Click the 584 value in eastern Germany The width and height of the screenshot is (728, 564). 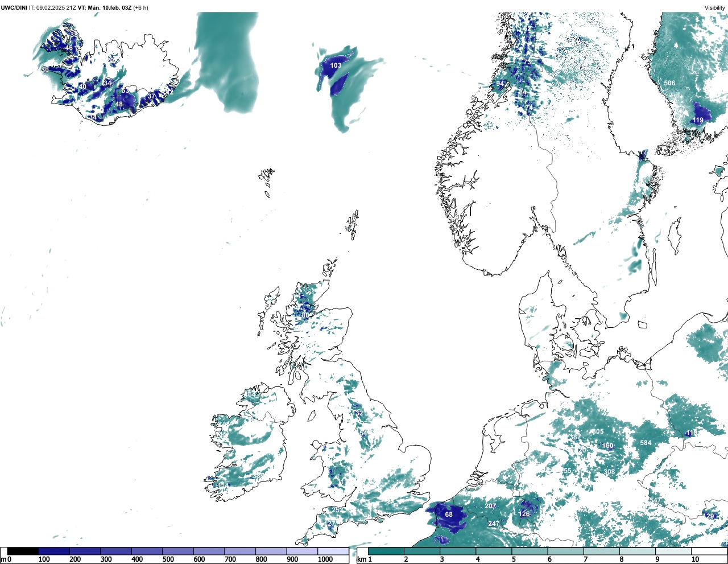click(646, 443)
